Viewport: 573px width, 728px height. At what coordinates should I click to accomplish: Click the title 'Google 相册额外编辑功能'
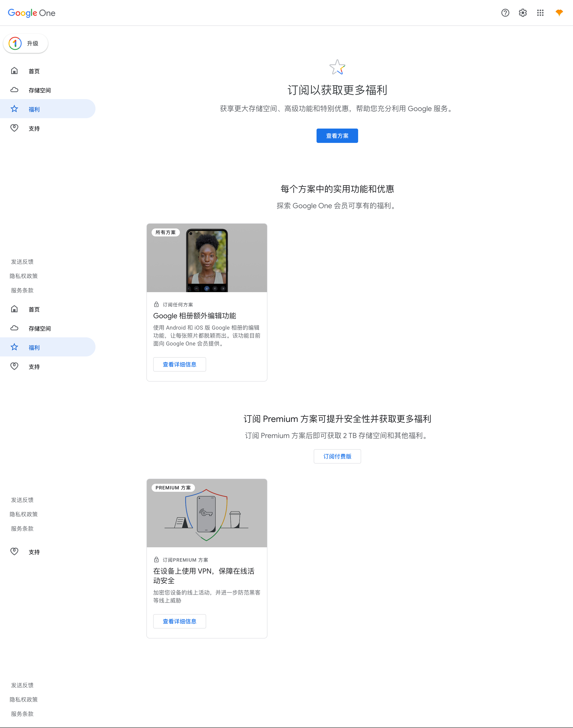click(x=195, y=316)
